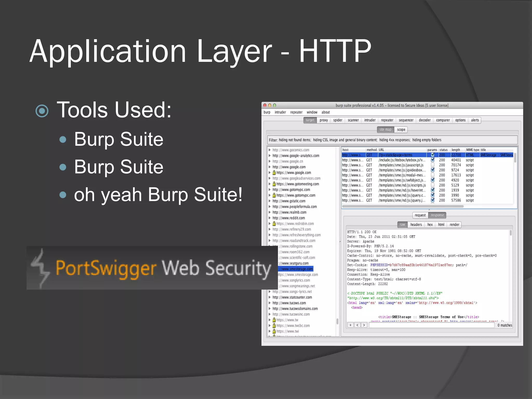Screen dimensions: 532x399
Task: Expand the http://www.google-analytics.com tree node
Action: pos(270,156)
